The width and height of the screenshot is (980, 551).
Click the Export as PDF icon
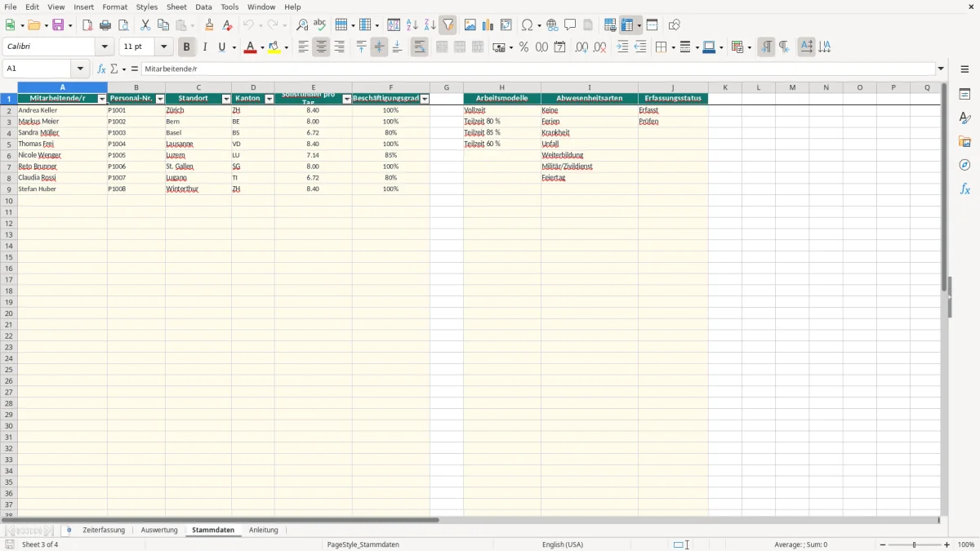[x=87, y=25]
